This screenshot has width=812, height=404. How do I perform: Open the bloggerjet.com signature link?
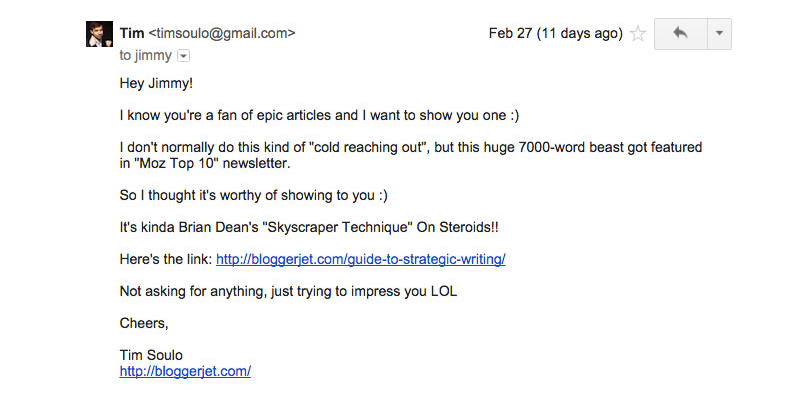(x=185, y=371)
